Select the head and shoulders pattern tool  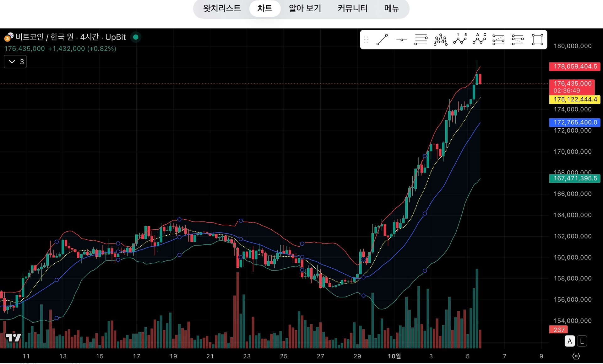pos(440,40)
